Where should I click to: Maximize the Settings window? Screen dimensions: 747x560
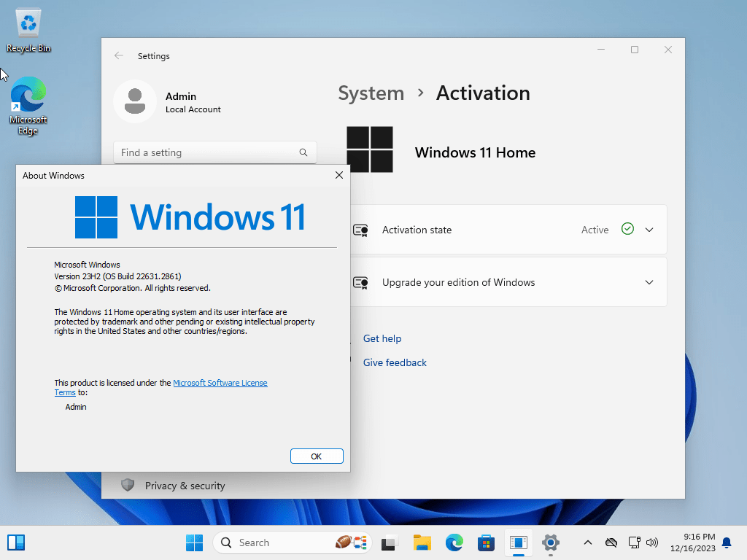point(634,50)
